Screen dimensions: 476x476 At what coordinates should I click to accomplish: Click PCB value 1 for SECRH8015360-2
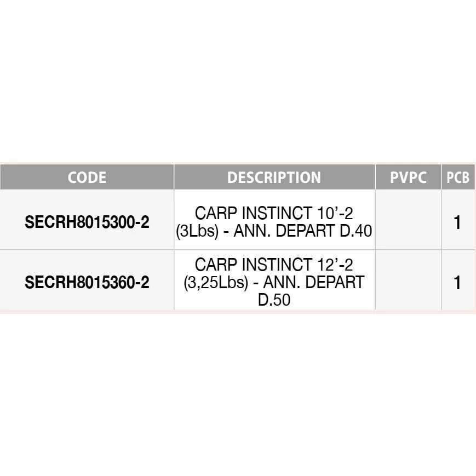(457, 283)
